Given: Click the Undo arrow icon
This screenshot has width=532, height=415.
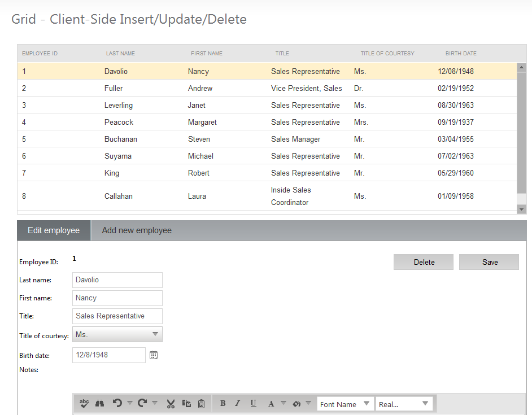Looking at the screenshot, I should tap(117, 403).
